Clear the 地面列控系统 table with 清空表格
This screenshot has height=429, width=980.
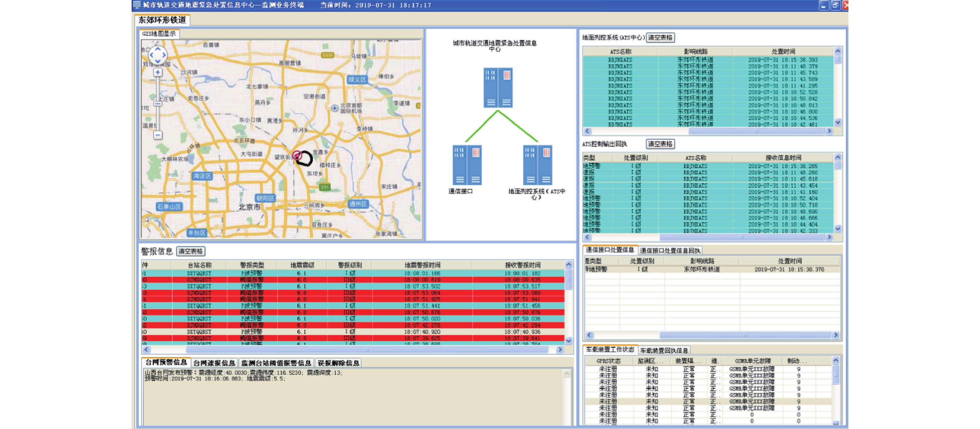[660, 38]
